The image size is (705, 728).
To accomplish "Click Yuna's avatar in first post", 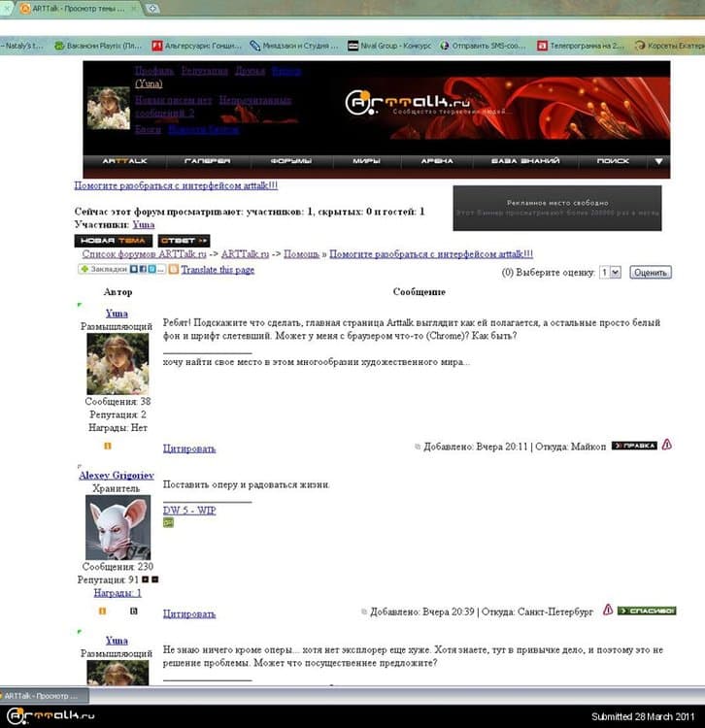I will pos(117,364).
